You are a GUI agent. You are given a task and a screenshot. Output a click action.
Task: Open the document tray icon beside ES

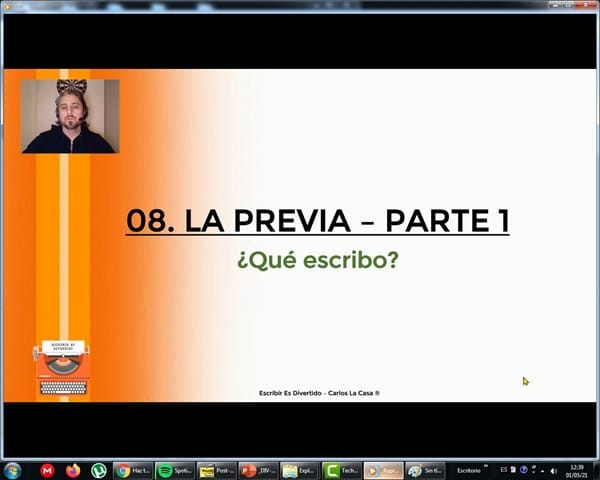pyautogui.click(x=513, y=470)
